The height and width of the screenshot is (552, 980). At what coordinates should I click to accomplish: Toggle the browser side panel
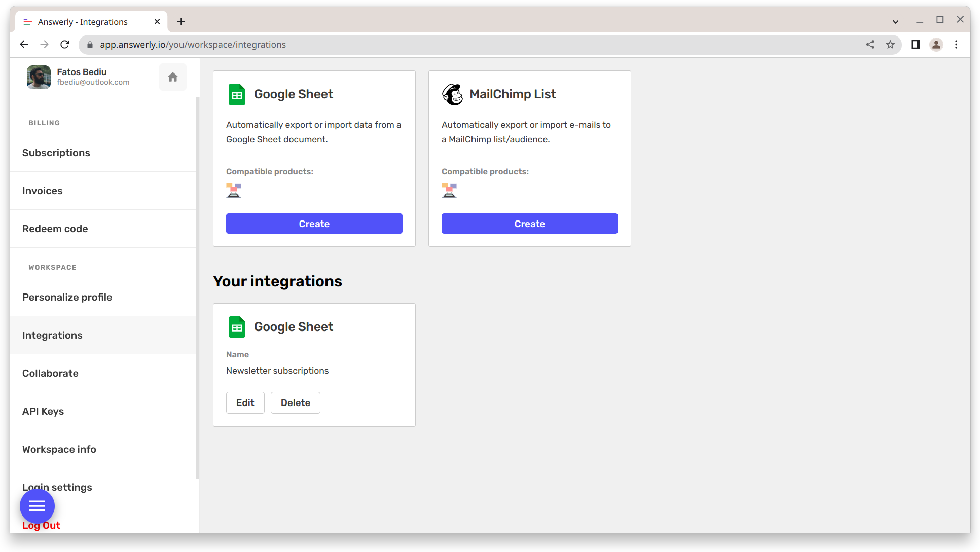916,45
